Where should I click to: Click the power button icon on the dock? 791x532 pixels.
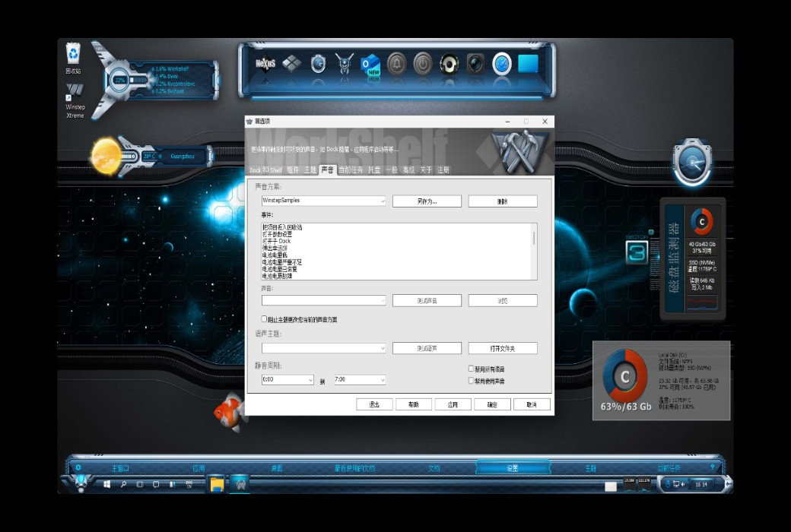pyautogui.click(x=422, y=64)
